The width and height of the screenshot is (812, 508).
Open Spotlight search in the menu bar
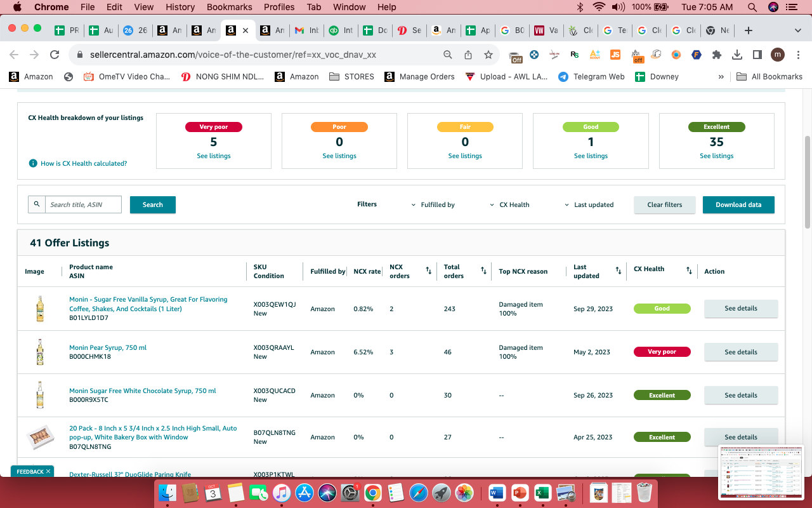click(x=752, y=7)
